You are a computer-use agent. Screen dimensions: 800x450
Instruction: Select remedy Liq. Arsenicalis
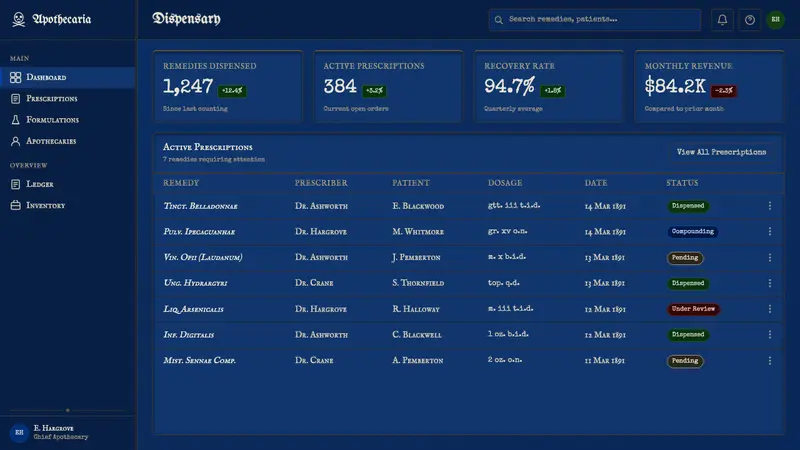193,309
